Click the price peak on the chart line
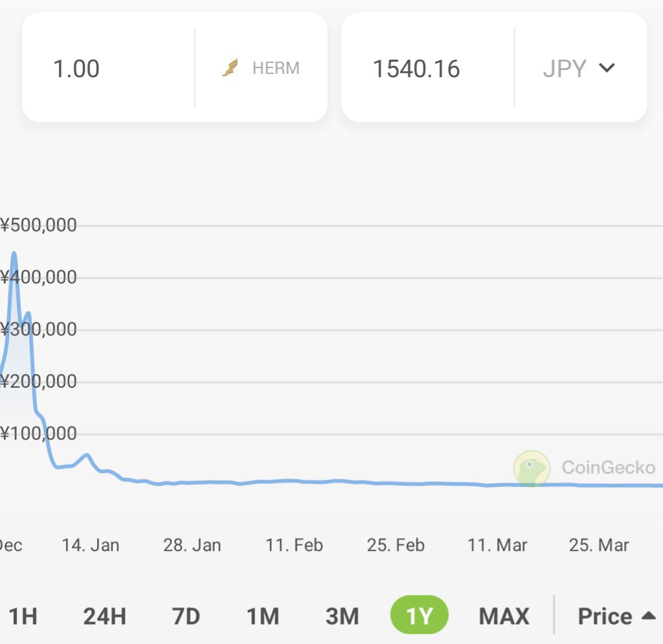This screenshot has width=663, height=644. 14,254
